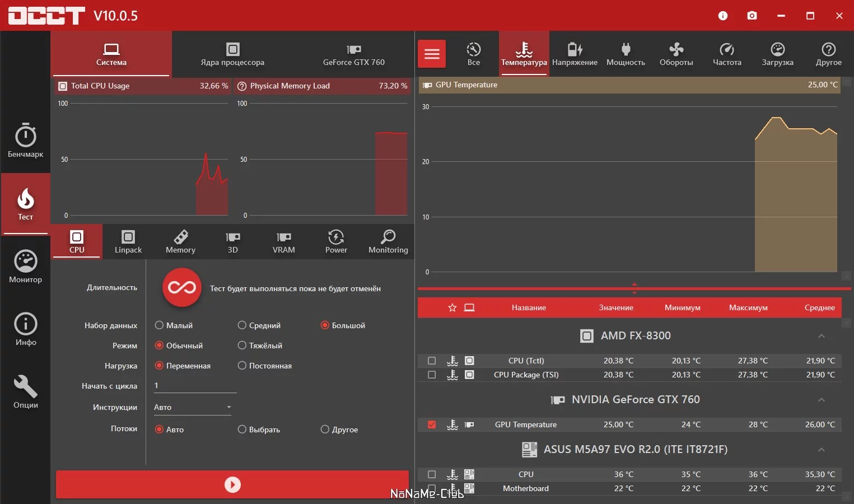This screenshot has width=854, height=504.
Task: Collapse the AMD FX-8300 group
Action: 822,336
